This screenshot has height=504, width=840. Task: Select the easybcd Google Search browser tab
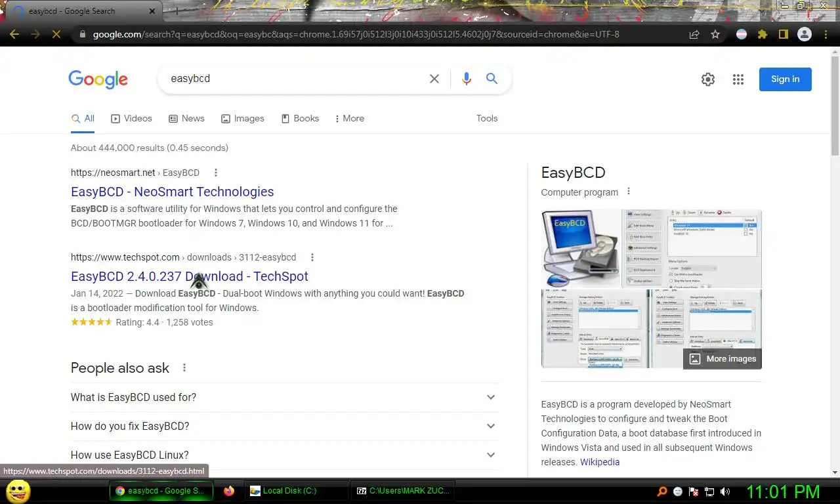tap(84, 11)
